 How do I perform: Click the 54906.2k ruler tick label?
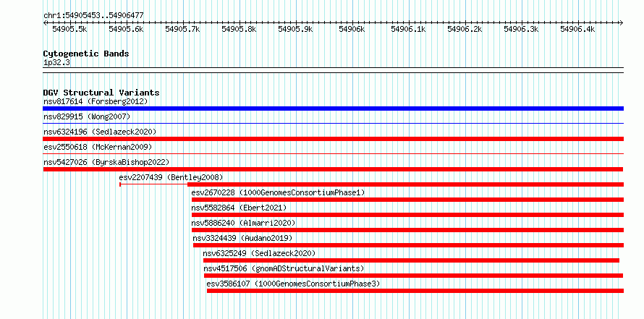[x=465, y=29]
